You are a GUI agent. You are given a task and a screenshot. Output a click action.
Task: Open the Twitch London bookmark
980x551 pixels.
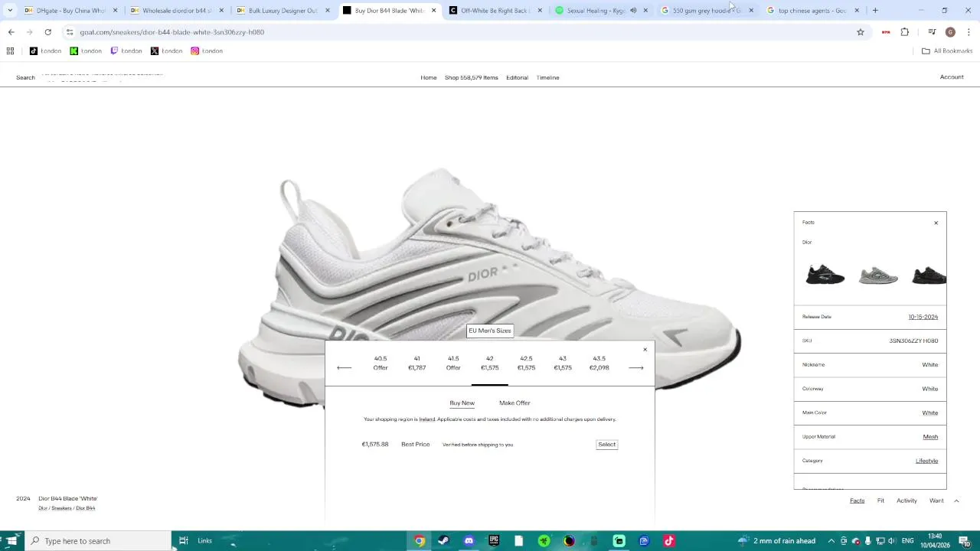[x=126, y=51]
